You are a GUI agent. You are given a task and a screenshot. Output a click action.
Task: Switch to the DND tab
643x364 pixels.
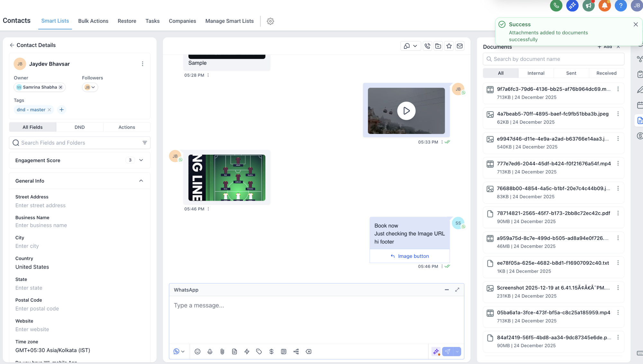coord(79,127)
